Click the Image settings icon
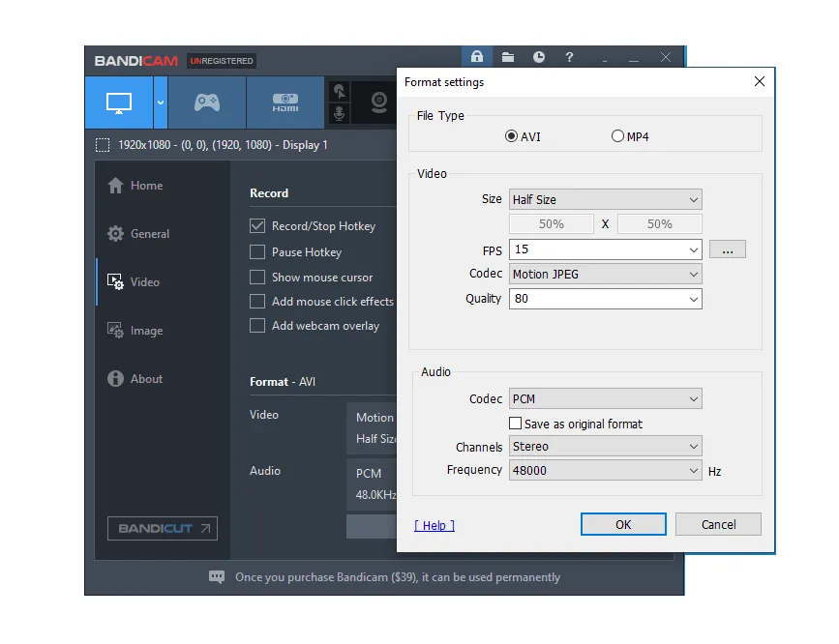 pos(115,330)
